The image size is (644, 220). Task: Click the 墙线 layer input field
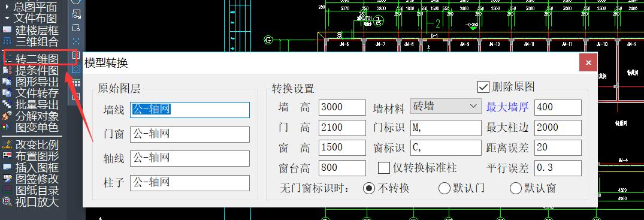[190, 110]
